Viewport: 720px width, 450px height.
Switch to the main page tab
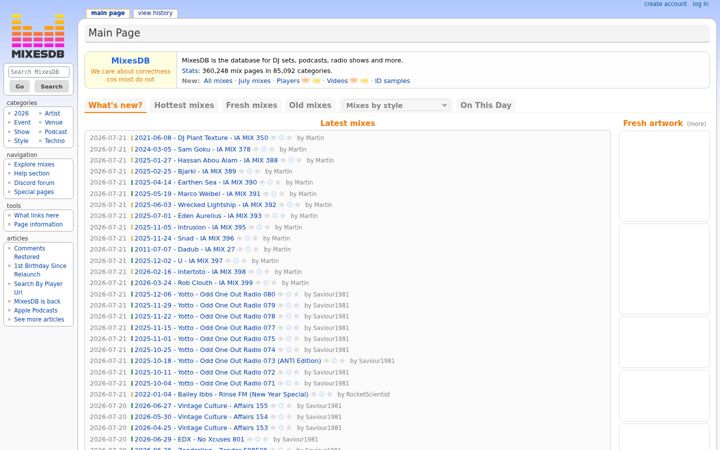click(108, 13)
